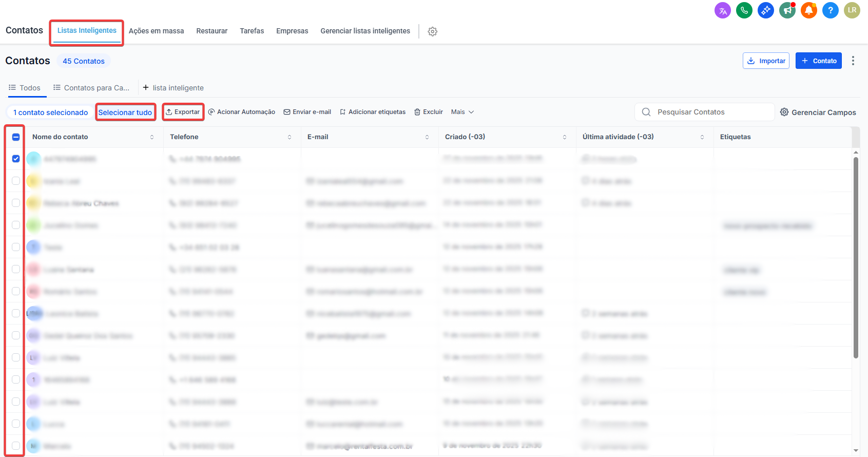Expand the Mais dropdown menu
868x457 pixels.
point(462,112)
